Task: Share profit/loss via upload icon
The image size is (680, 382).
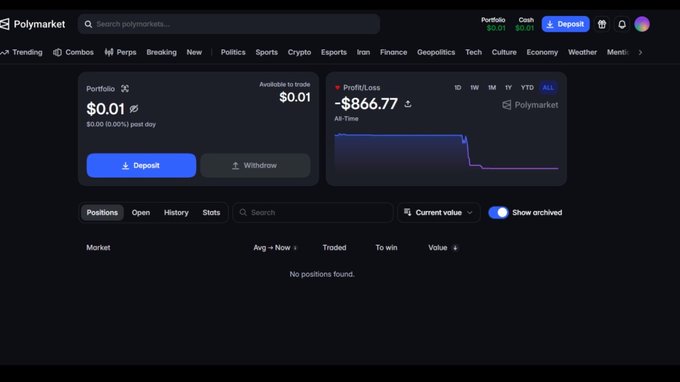Action: [x=408, y=104]
